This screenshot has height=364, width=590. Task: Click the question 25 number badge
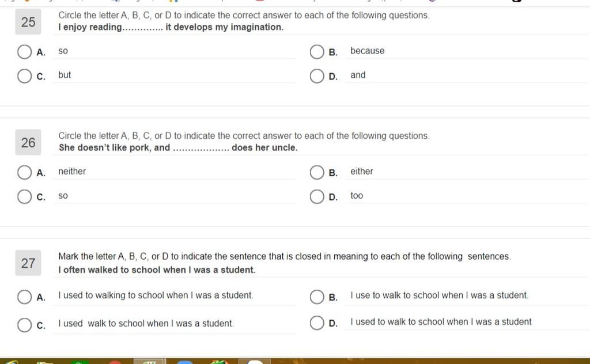(28, 22)
